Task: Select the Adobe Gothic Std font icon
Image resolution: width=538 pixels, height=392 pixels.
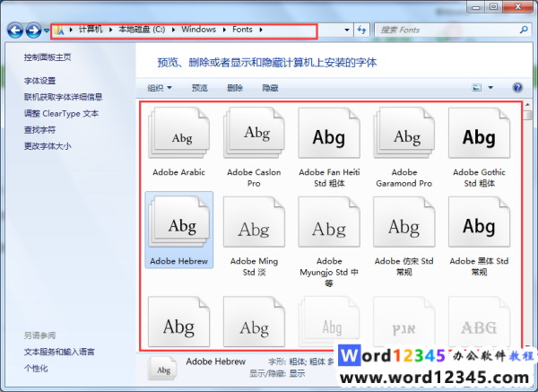Action: click(480, 133)
